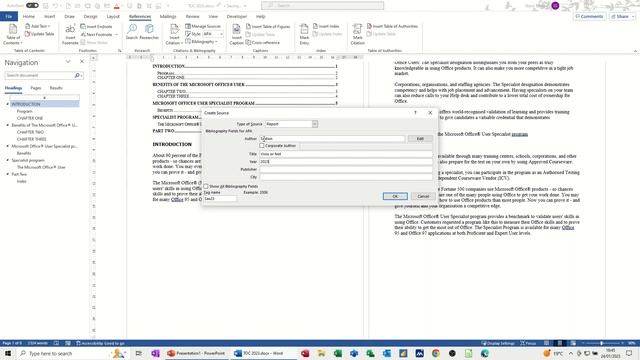Screen dimensions: 640x360
Task: Click the Cross-reference button
Action: (262, 42)
